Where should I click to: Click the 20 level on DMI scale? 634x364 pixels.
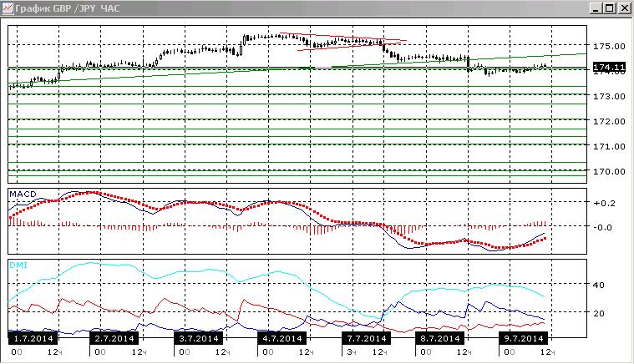pos(598,313)
